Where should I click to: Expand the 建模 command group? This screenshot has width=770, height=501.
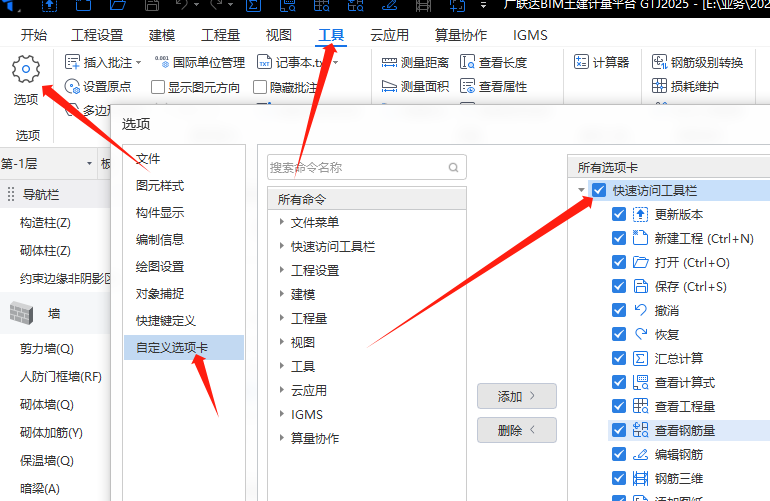click(281, 294)
